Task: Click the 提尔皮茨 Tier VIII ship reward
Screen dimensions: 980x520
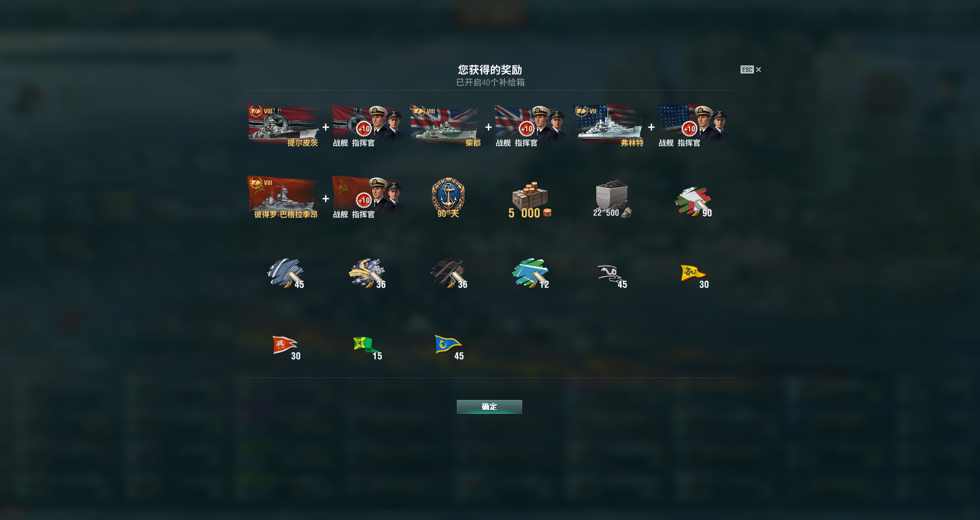Action: (284, 126)
